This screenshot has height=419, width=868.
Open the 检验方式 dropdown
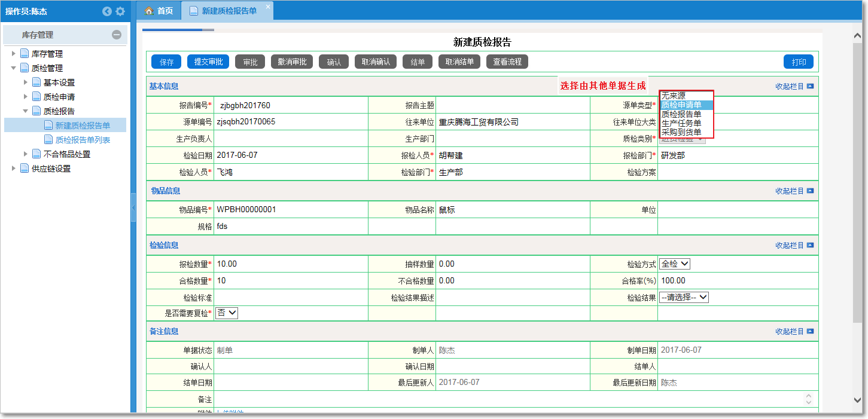point(675,264)
